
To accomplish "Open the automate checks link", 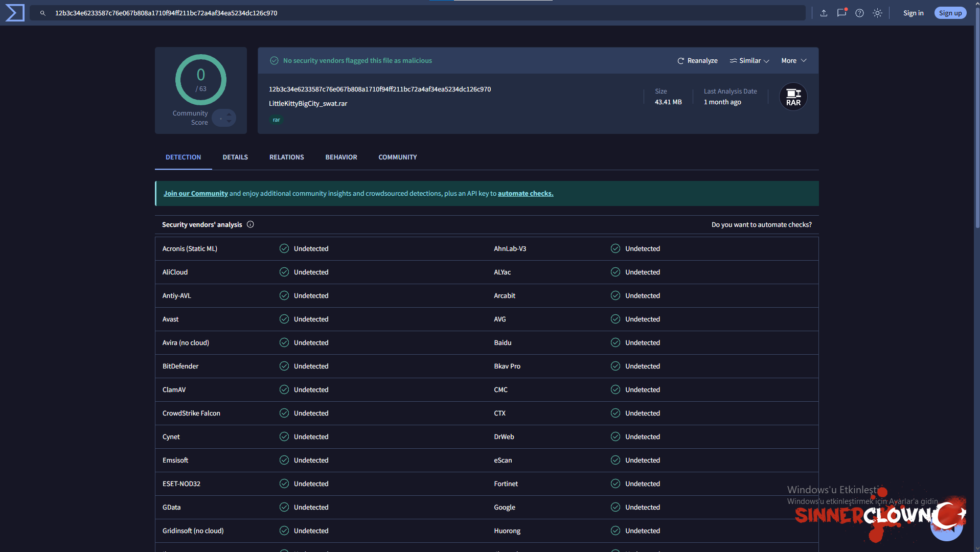I will coord(526,194).
